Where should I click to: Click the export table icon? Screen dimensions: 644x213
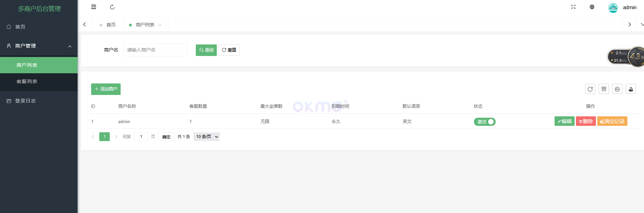(630, 89)
